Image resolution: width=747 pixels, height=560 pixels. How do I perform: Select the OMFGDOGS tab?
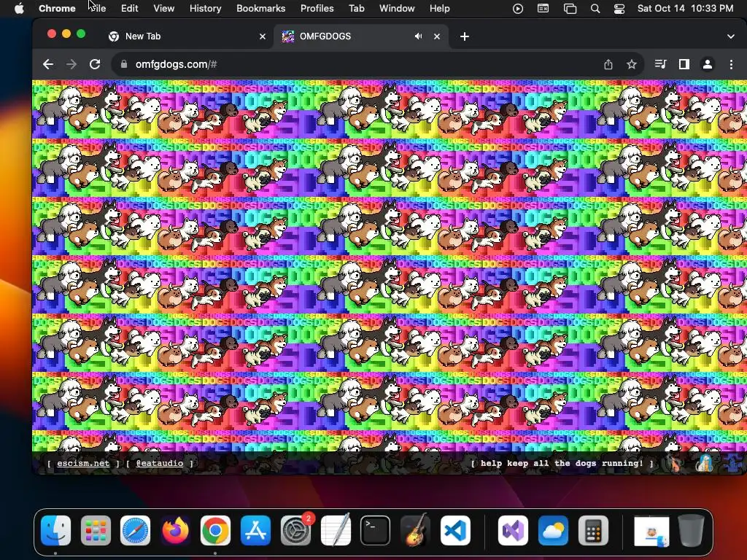pyautogui.click(x=361, y=36)
